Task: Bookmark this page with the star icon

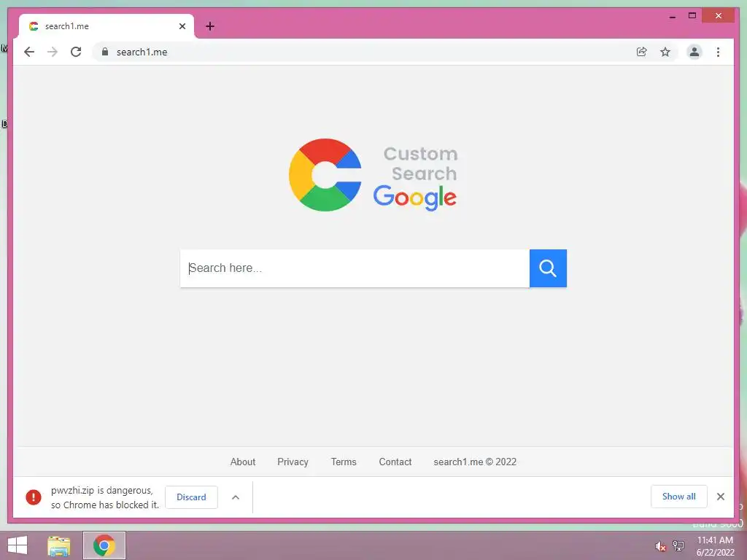Action: coord(665,52)
